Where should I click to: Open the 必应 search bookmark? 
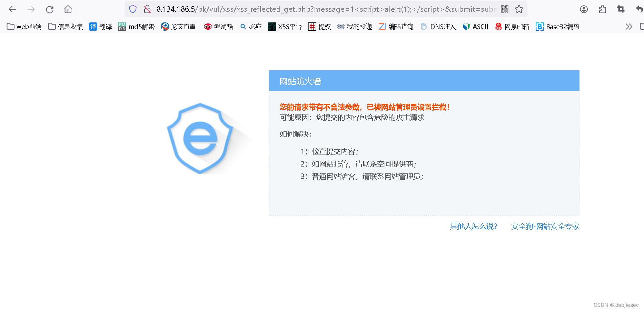click(x=251, y=27)
